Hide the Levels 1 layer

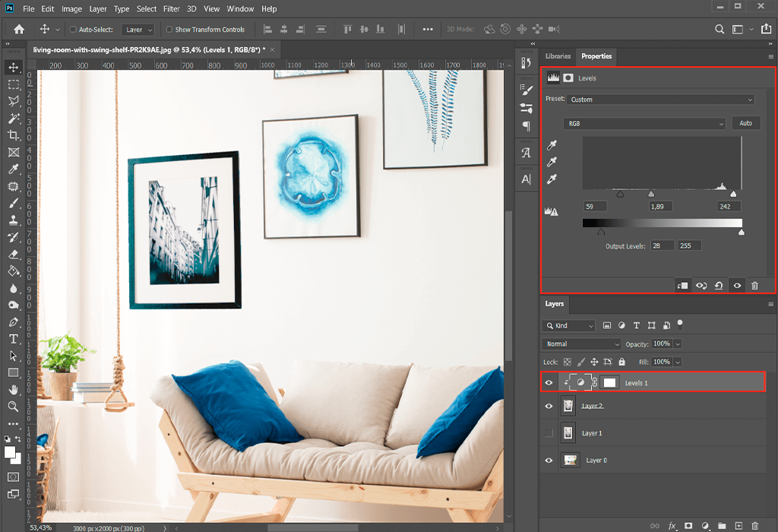pos(549,382)
